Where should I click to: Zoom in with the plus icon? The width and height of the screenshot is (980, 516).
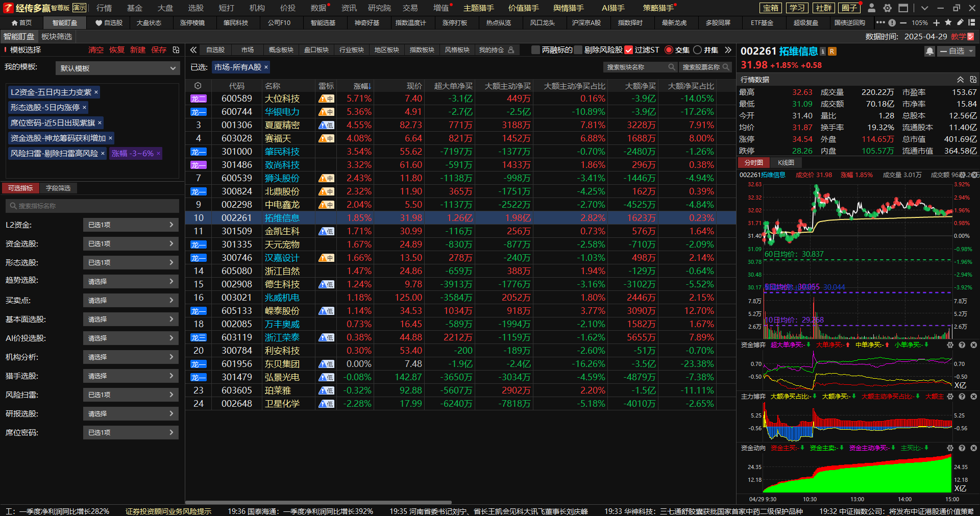pos(936,22)
